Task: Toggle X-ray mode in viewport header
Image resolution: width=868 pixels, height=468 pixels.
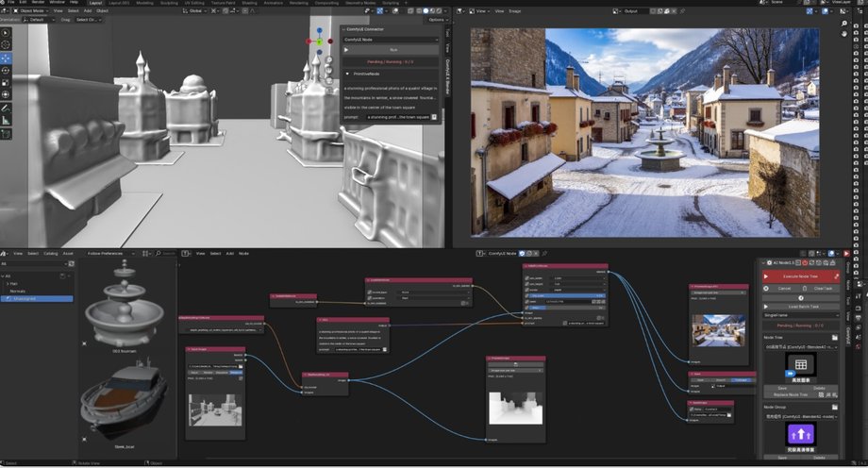Action: point(410,11)
